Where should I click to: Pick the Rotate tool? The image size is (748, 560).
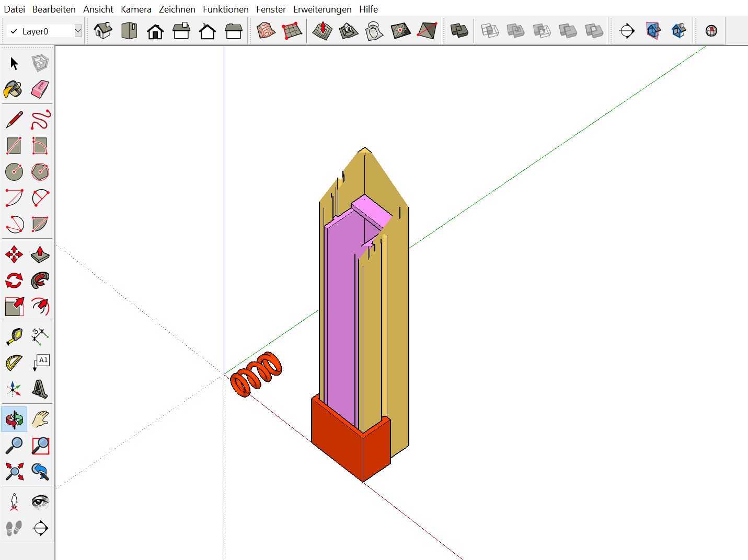pos(14,281)
